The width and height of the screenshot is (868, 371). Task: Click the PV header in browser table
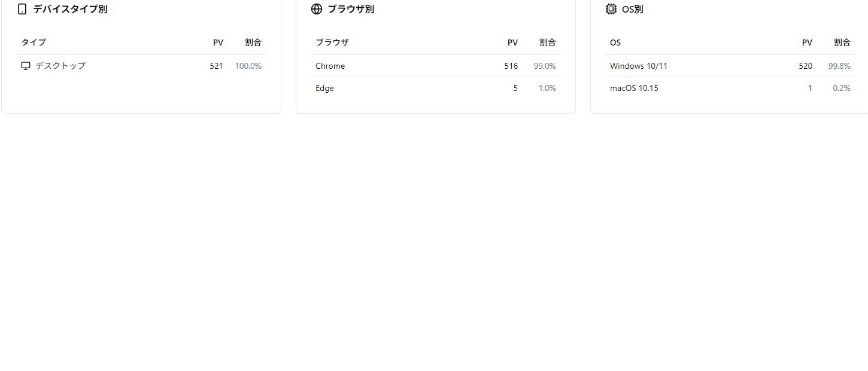512,42
